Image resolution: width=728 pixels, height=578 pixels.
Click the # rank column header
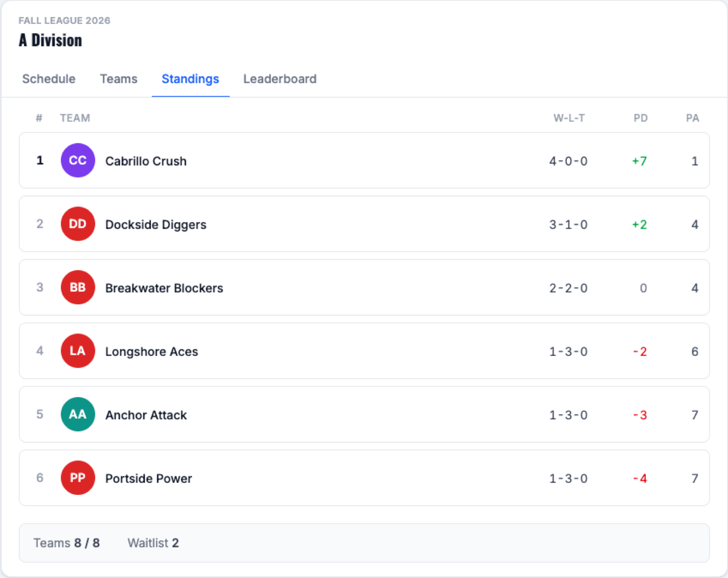(39, 118)
